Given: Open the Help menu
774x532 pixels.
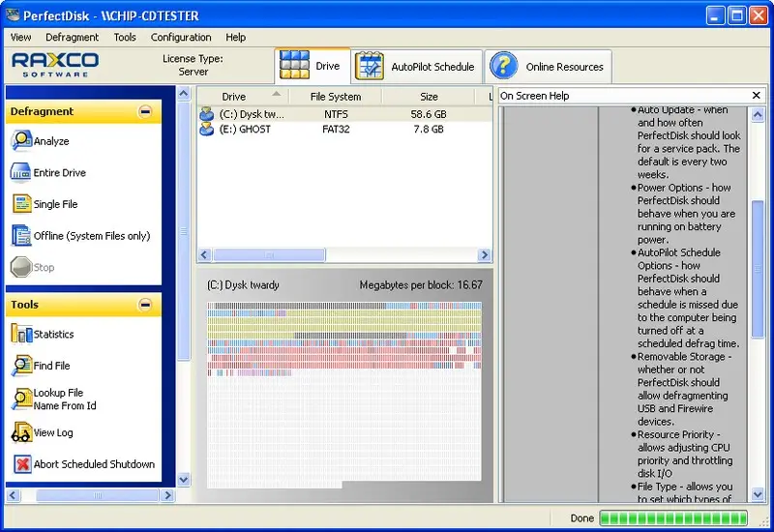Looking at the screenshot, I should click(235, 37).
